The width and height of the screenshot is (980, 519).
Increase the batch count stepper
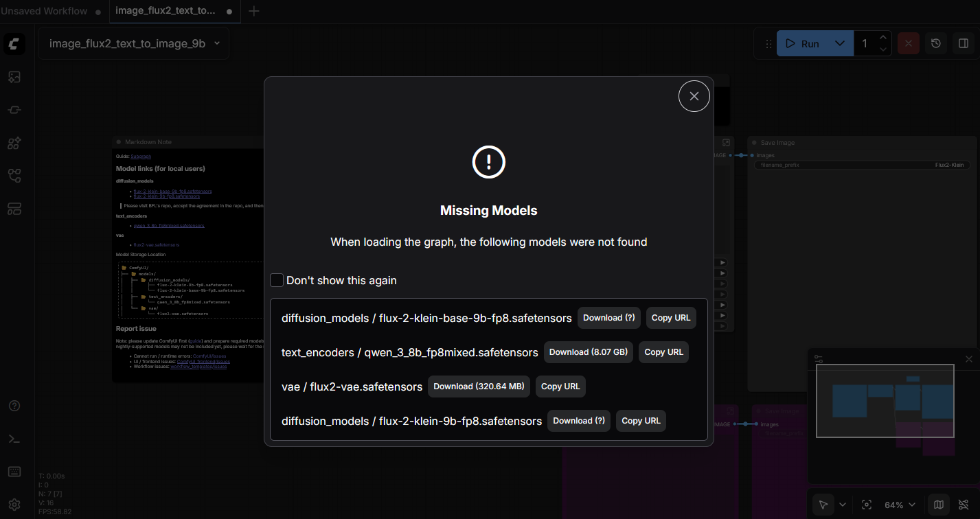coord(883,38)
